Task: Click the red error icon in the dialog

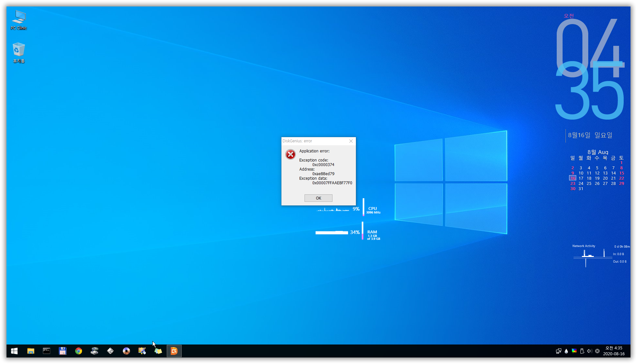Action: (290, 154)
